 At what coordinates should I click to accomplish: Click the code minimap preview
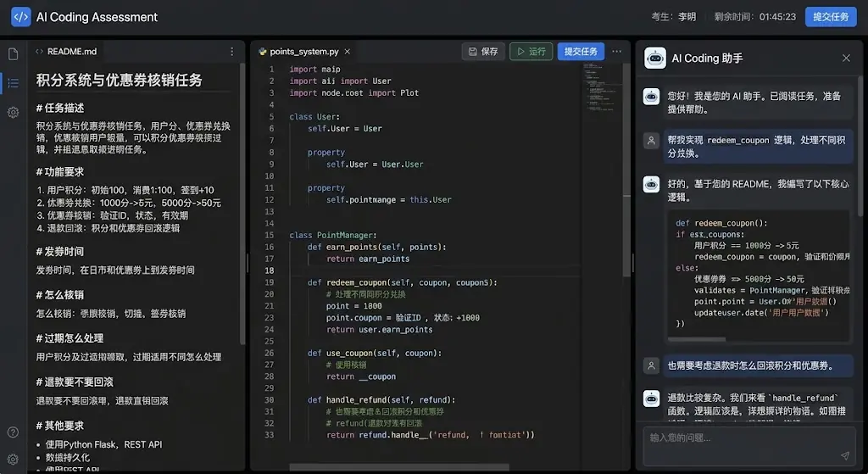click(601, 87)
